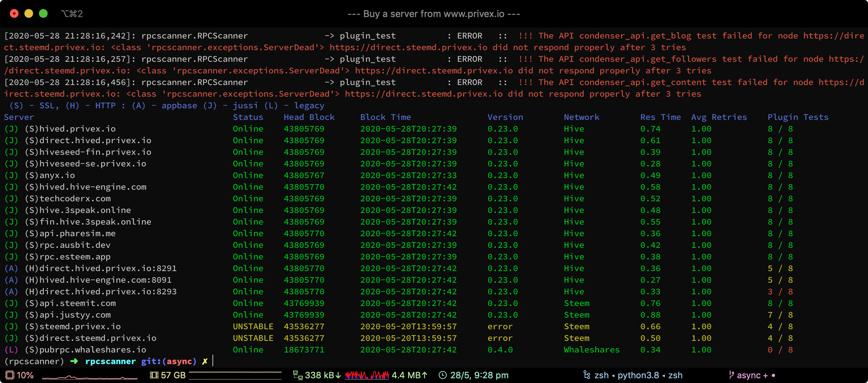Click plugin tests result '3 / 8'

[780, 291]
